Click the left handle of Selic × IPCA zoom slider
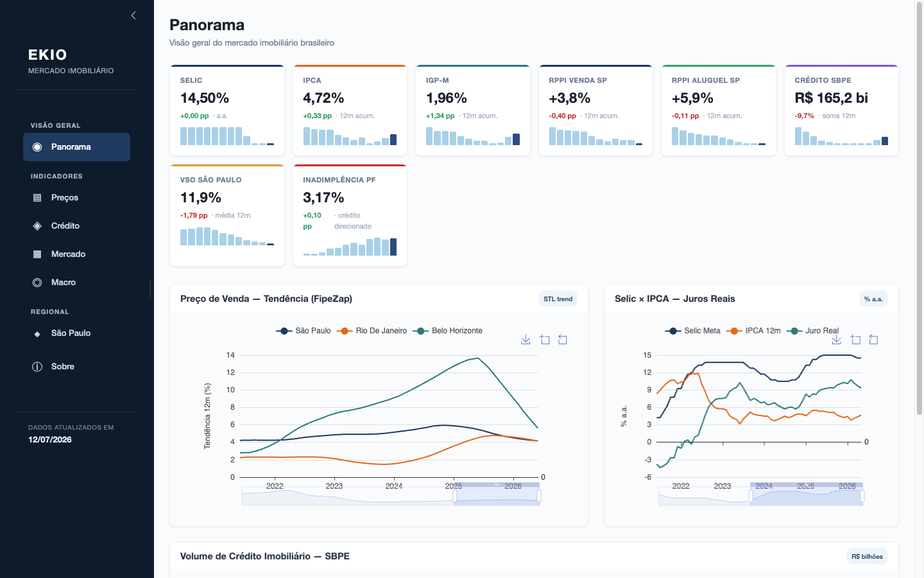The image size is (924, 578). click(x=751, y=496)
